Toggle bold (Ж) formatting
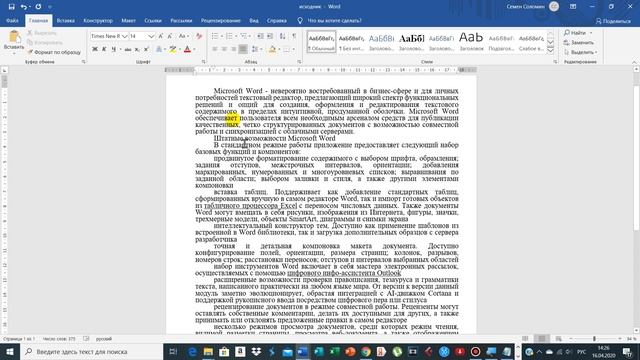Viewport: 640px width, 360px height. click(x=95, y=49)
